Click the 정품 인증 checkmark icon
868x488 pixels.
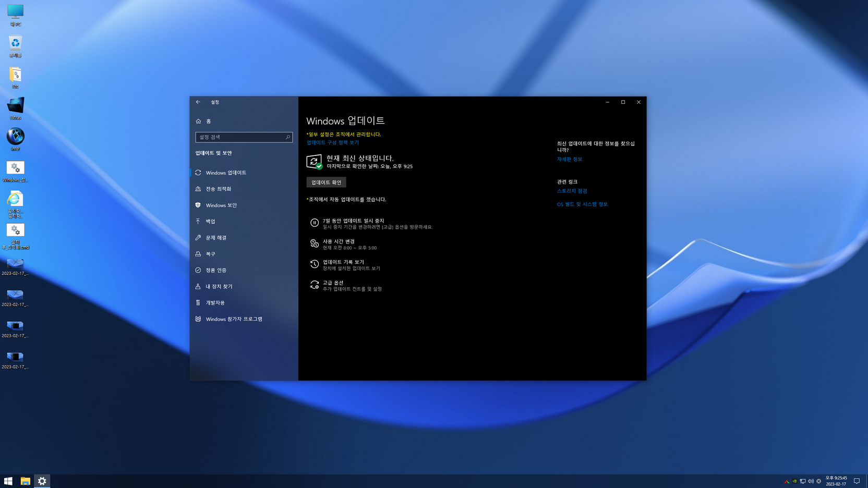click(198, 270)
